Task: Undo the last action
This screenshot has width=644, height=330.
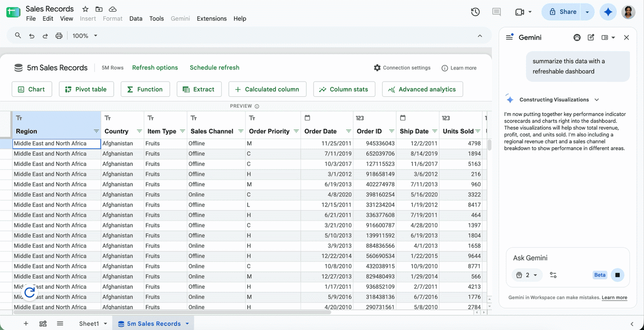Action: point(32,36)
